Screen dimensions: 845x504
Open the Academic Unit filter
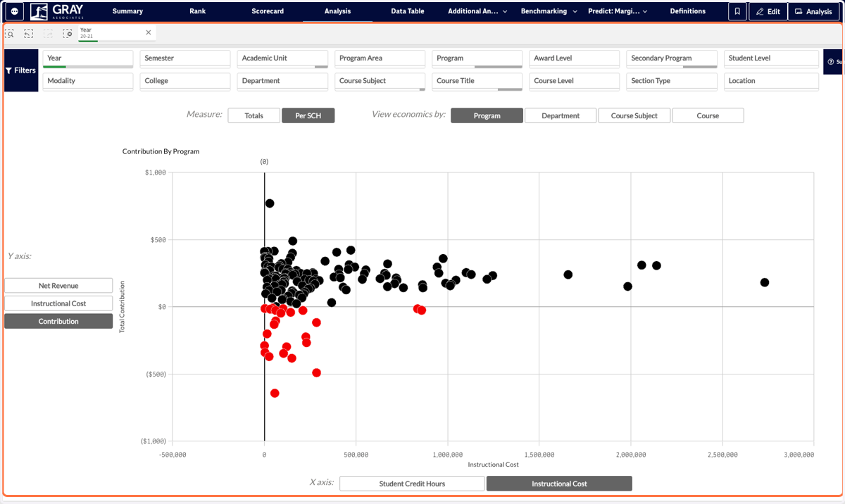282,59
